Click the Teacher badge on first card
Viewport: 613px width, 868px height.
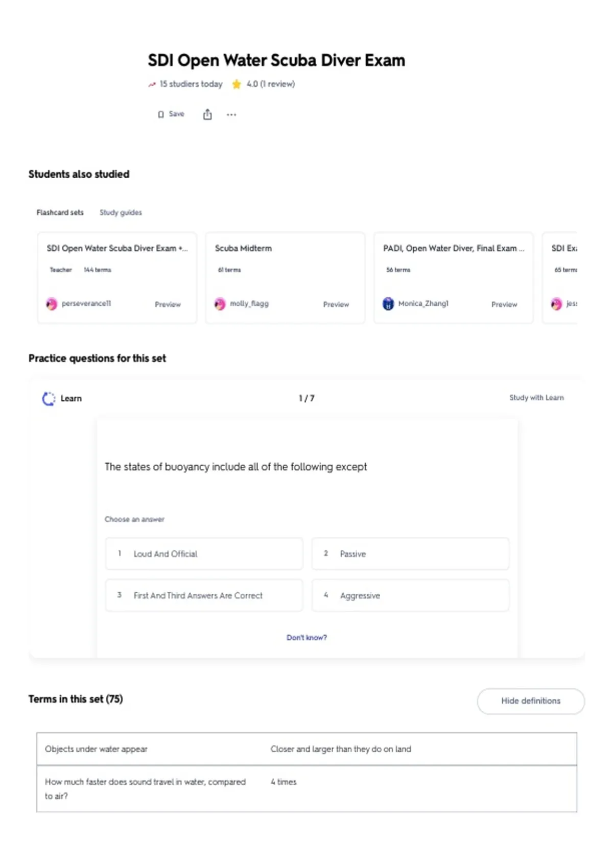pos(61,270)
